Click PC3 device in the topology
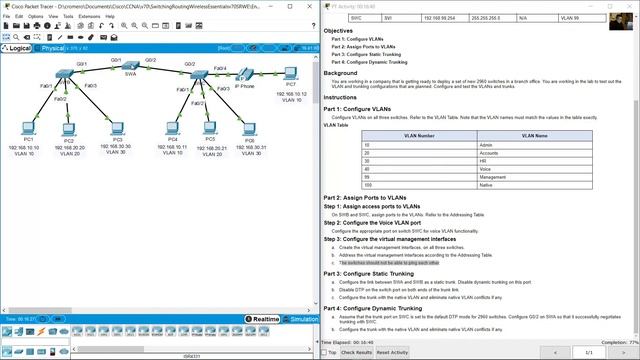640x360 pixels. coord(118,129)
